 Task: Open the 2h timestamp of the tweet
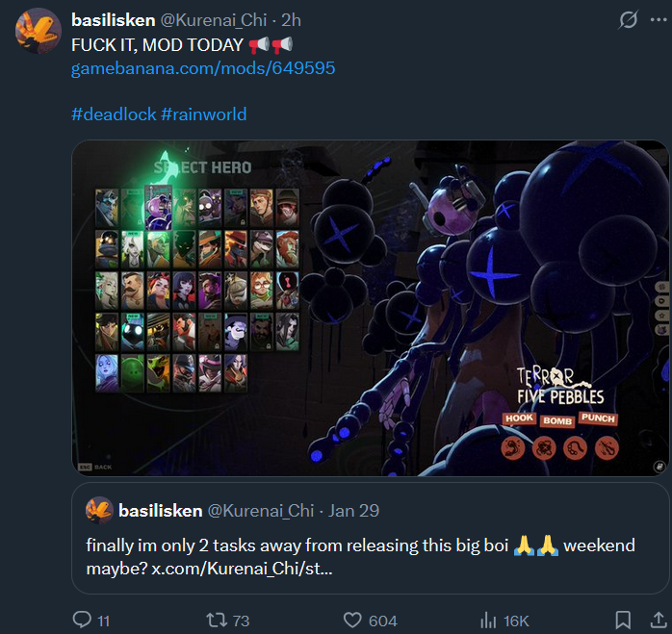click(x=291, y=20)
